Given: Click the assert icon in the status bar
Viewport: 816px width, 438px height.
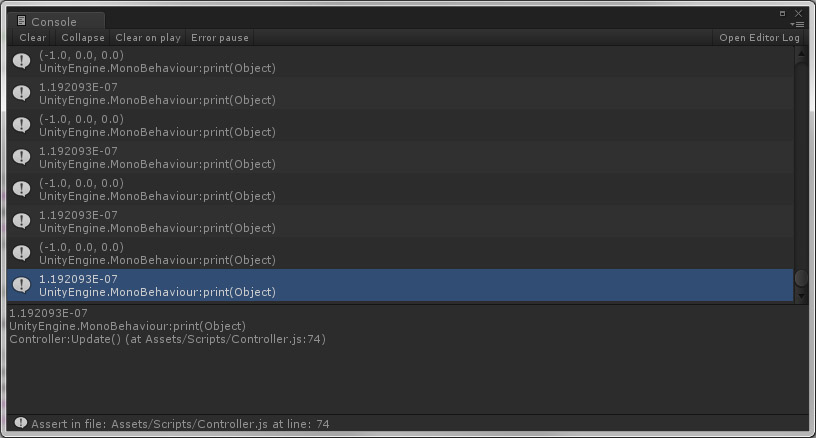Looking at the screenshot, I should click(21, 423).
